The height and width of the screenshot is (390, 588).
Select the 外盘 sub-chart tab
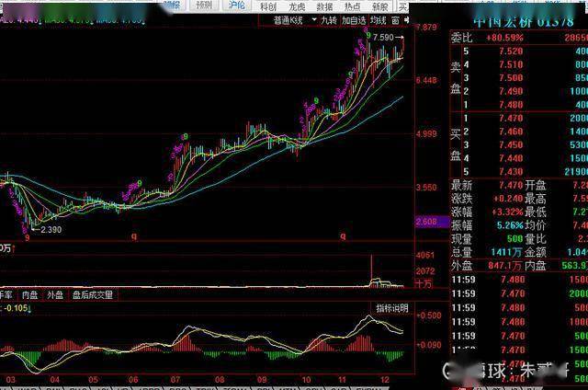pos(56,295)
